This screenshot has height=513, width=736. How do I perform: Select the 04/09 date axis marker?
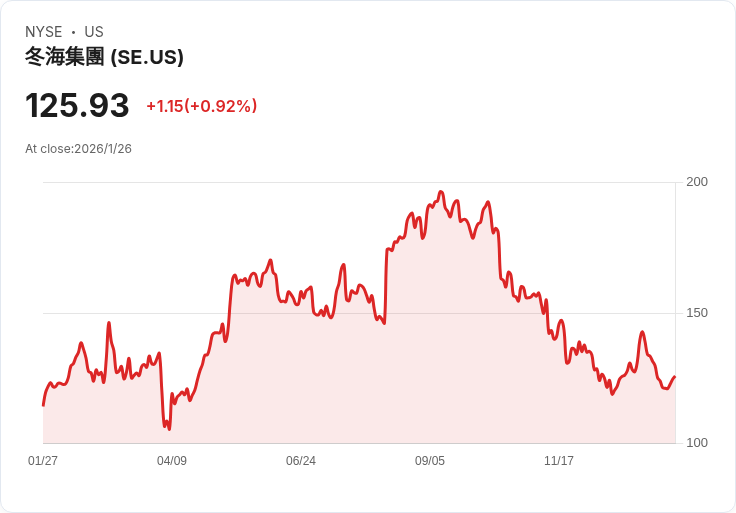click(x=172, y=461)
